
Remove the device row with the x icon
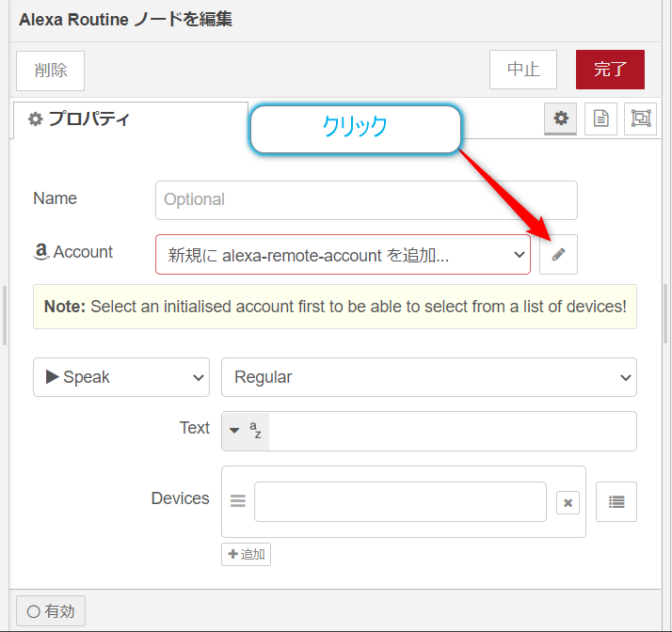(x=568, y=503)
